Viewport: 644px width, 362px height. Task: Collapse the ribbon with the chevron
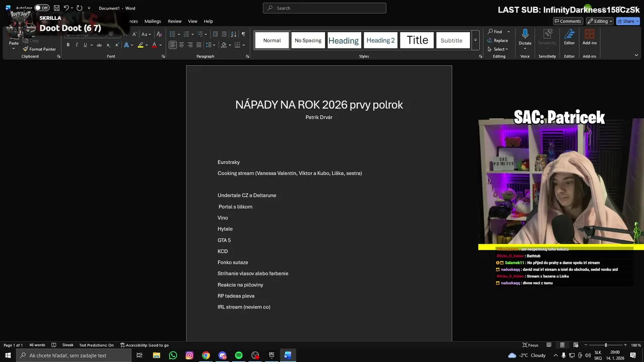(636, 55)
